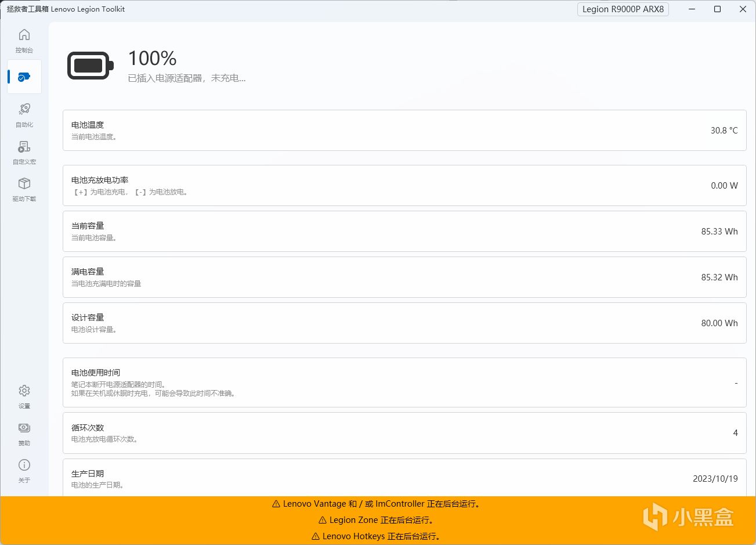Select the 电池使用时间 row label
756x545 pixels.
point(96,373)
